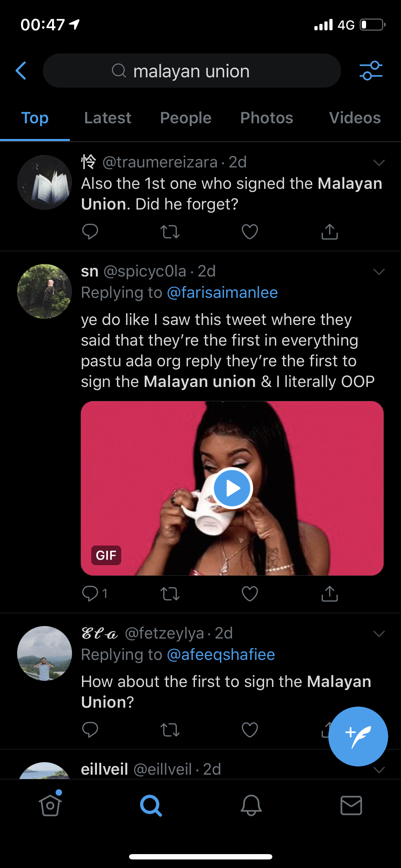The height and width of the screenshot is (868, 401).
Task: Like the @fetzeylya tweet
Action: tap(250, 730)
